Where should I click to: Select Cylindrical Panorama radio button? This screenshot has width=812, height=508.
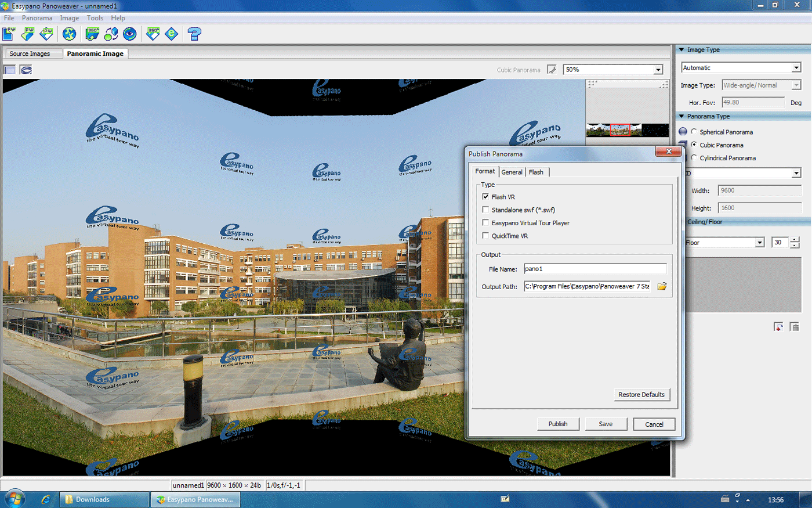pos(694,157)
